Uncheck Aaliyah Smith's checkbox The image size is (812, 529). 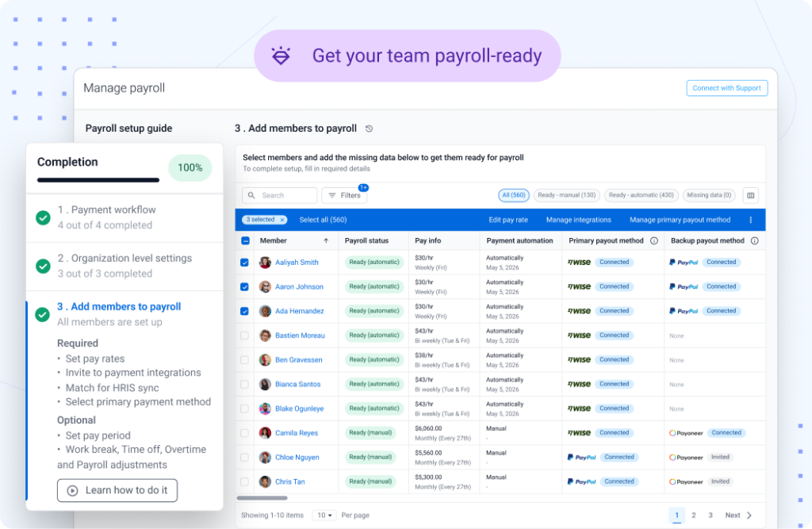click(x=244, y=263)
